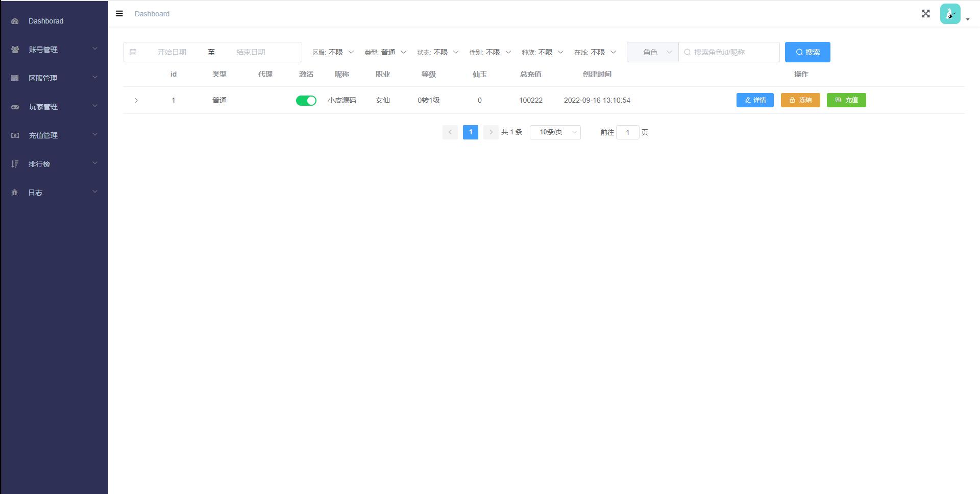Image resolution: width=980 pixels, height=494 pixels.
Task: Open the Dashboard sidebar icon
Action: pos(14,21)
